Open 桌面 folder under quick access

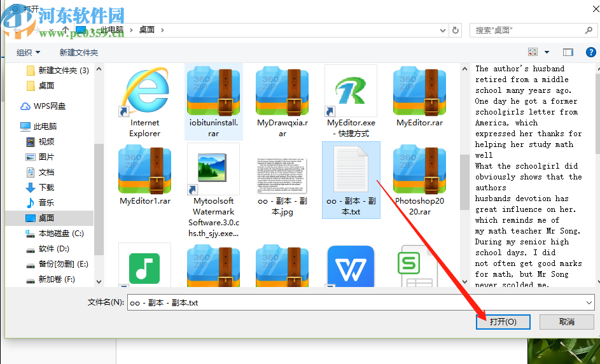[x=41, y=86]
